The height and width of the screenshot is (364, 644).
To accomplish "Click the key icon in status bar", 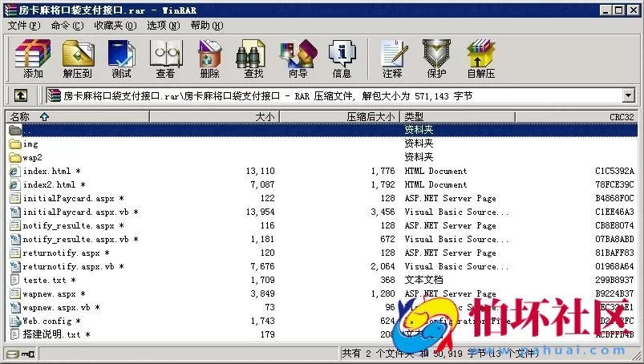I will (28, 354).
